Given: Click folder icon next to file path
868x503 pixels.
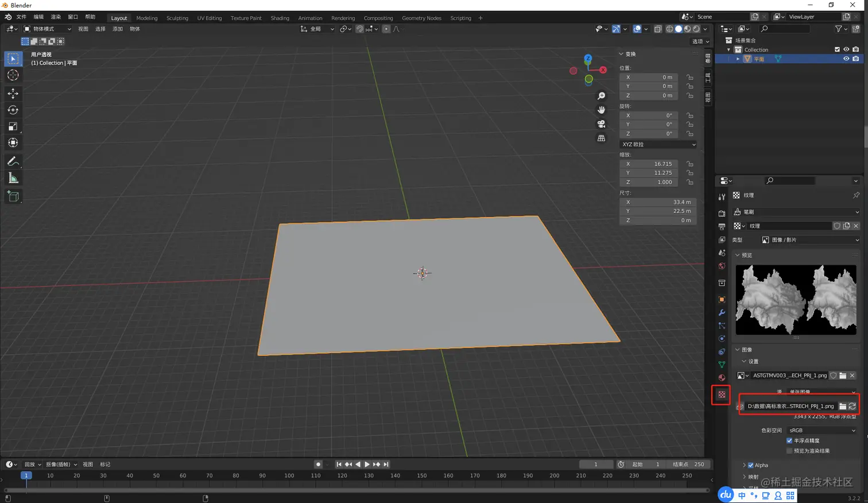Looking at the screenshot, I should coord(843,406).
